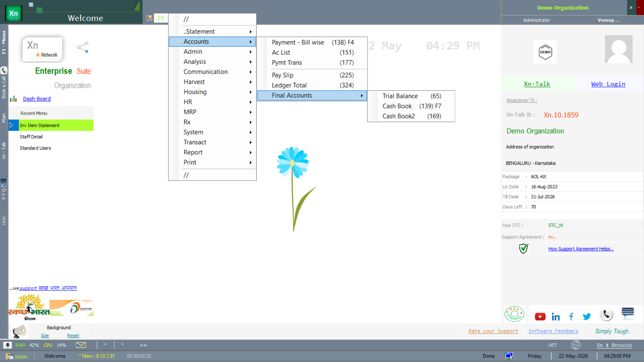Open Trial Balance (65)

pyautogui.click(x=411, y=96)
